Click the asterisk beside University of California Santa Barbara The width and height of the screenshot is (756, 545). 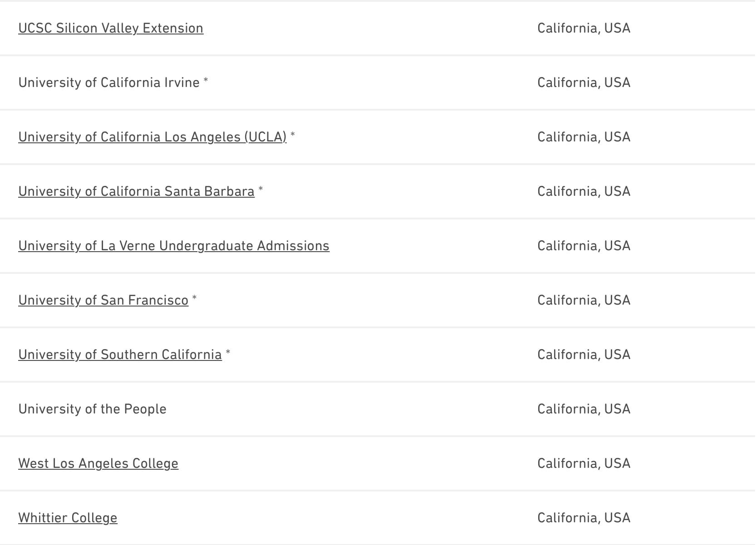260,190
